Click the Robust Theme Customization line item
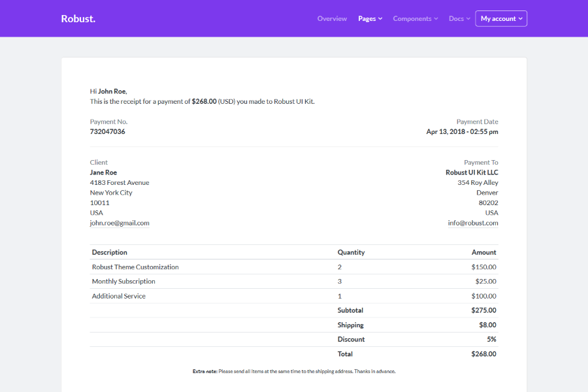The image size is (588, 392). coord(135,267)
